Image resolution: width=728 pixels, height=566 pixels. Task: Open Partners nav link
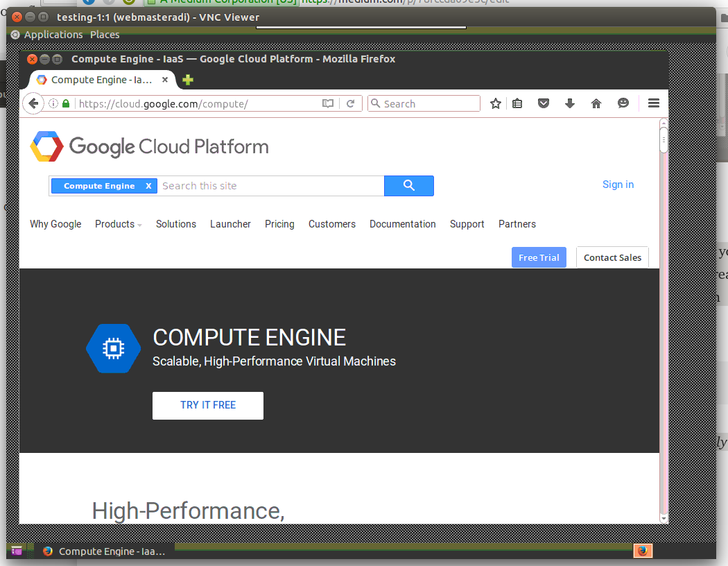[x=517, y=224]
